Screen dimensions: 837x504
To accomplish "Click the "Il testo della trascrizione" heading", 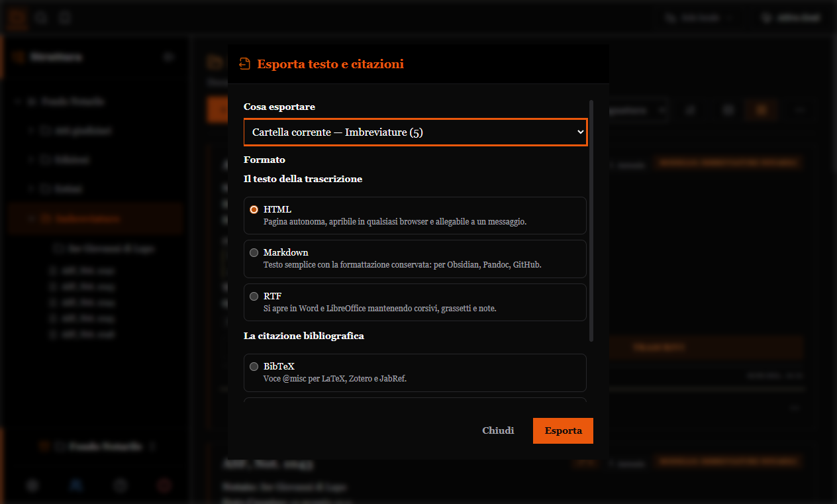I will pos(303,179).
